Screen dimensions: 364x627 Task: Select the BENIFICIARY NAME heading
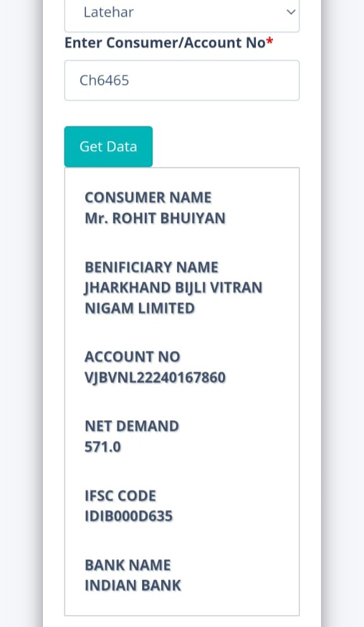coord(152,267)
